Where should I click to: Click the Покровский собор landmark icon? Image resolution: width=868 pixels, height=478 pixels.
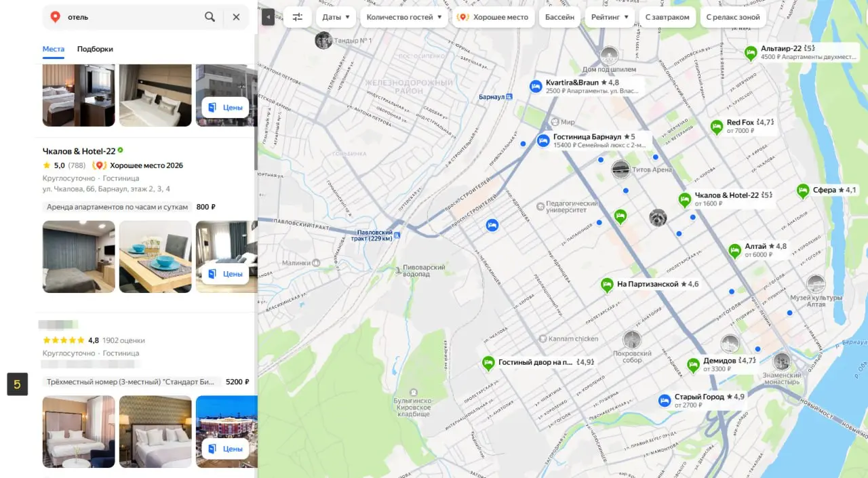tap(632, 340)
